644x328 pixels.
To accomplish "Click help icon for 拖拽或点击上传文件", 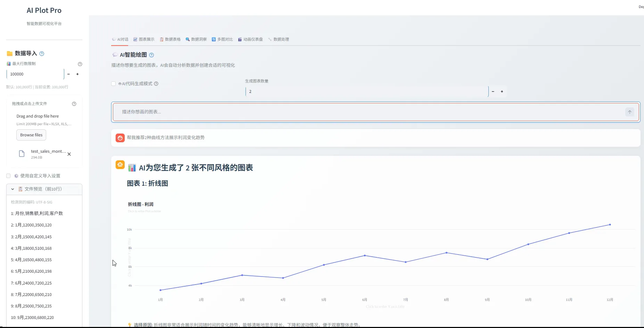I will point(74,104).
